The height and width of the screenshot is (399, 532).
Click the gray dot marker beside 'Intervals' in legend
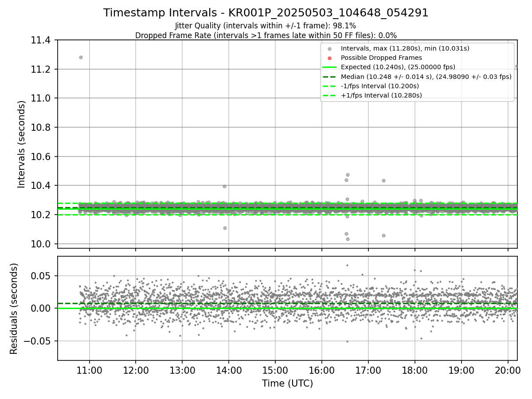[329, 49]
